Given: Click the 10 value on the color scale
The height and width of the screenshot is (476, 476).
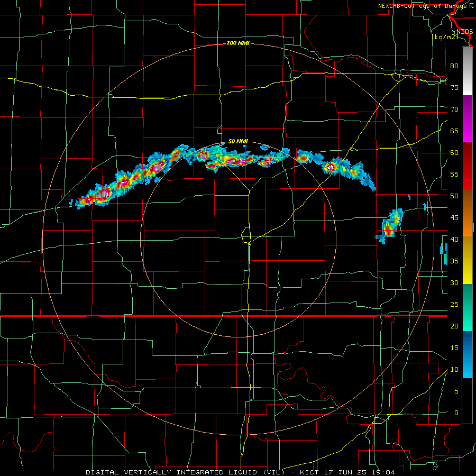Looking at the screenshot, I should (454, 370).
